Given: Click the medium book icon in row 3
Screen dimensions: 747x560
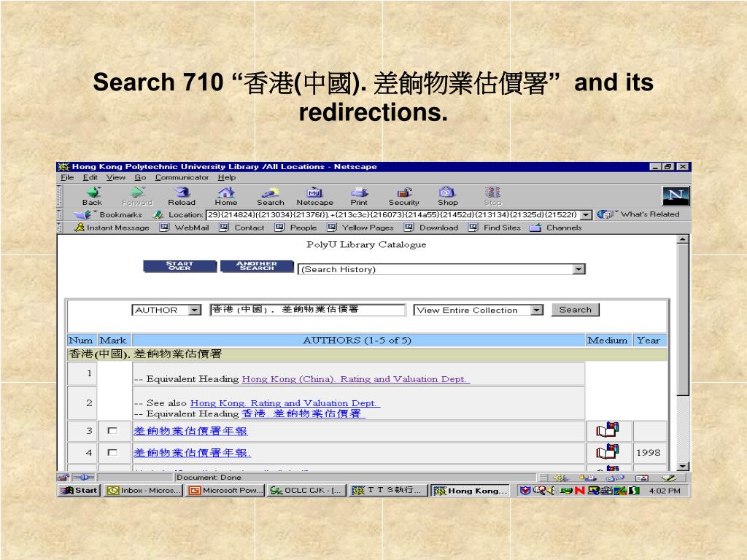Looking at the screenshot, I should click(x=608, y=430).
